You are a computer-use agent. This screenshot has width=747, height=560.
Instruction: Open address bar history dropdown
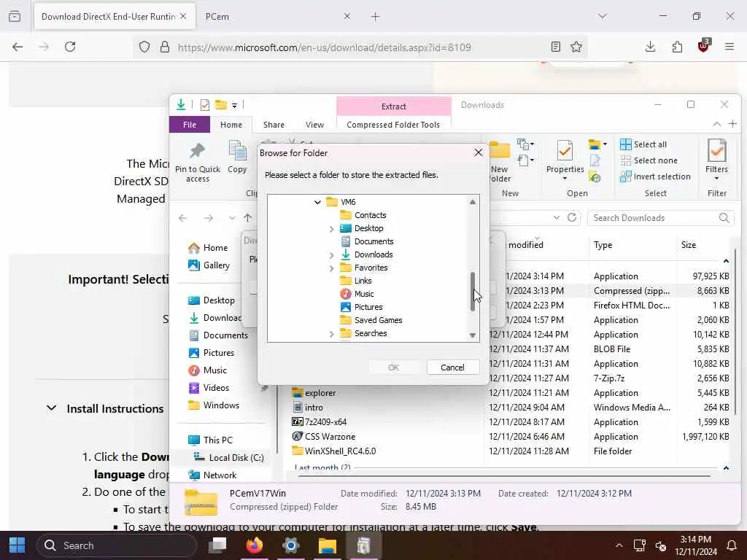point(557,217)
